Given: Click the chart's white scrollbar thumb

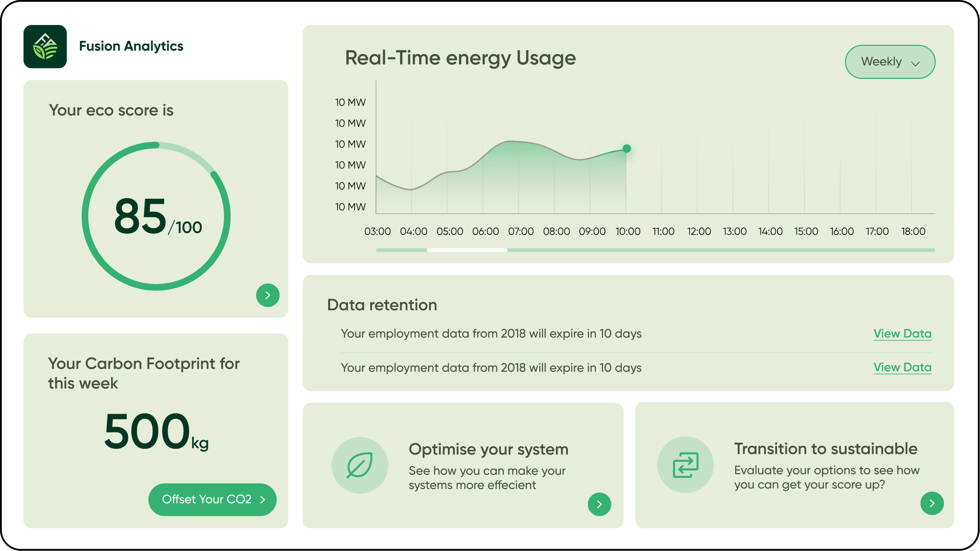Looking at the screenshot, I should coord(467,250).
